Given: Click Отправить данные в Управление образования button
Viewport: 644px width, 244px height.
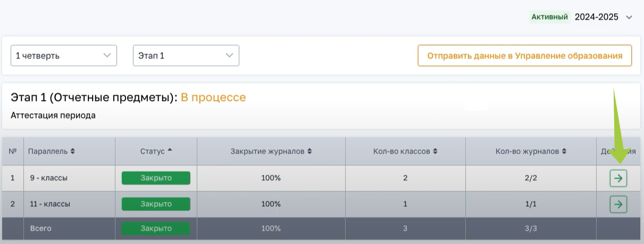Looking at the screenshot, I should [x=524, y=56].
